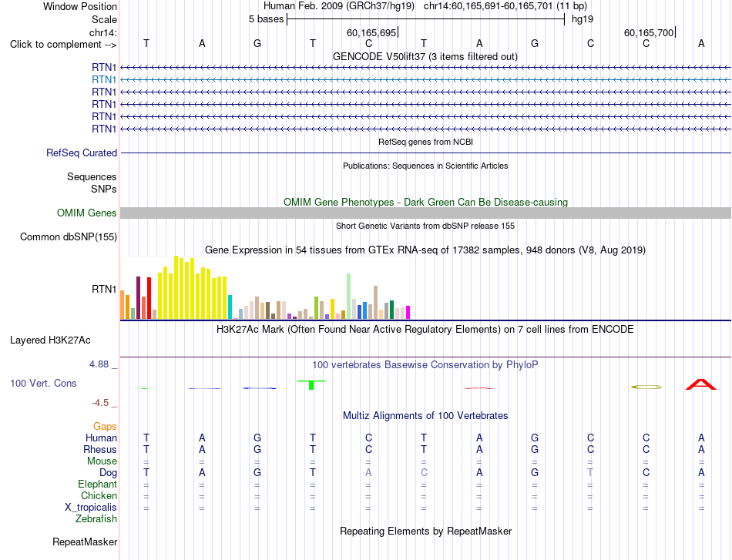Click the Dog alignment row label
This screenshot has height=560, width=732.
click(108, 473)
